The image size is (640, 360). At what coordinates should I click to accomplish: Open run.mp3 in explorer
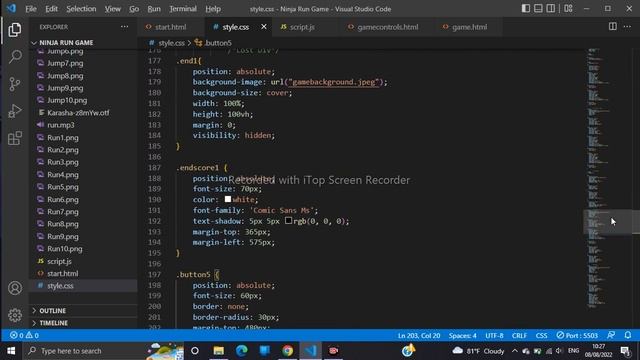[60, 125]
